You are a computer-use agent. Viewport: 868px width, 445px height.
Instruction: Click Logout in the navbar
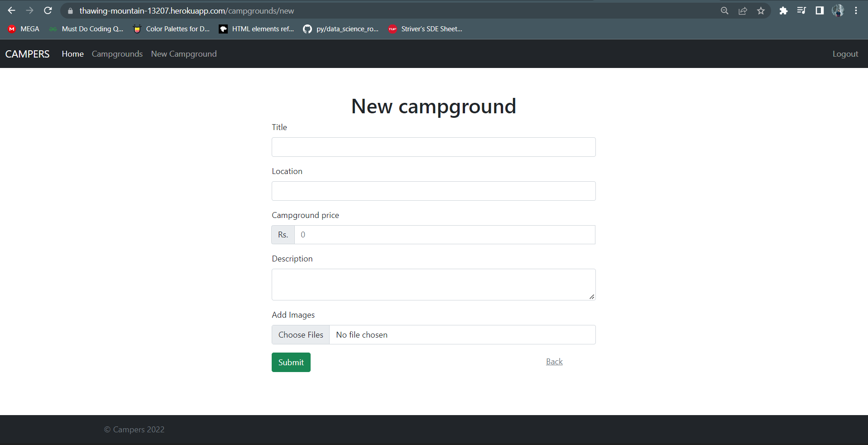click(845, 53)
